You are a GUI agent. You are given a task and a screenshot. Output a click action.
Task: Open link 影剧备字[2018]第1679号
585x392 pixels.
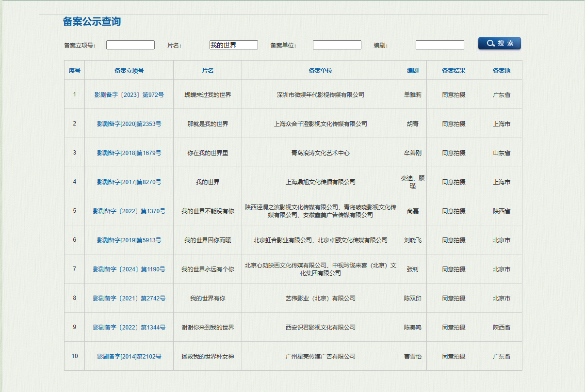pos(129,153)
